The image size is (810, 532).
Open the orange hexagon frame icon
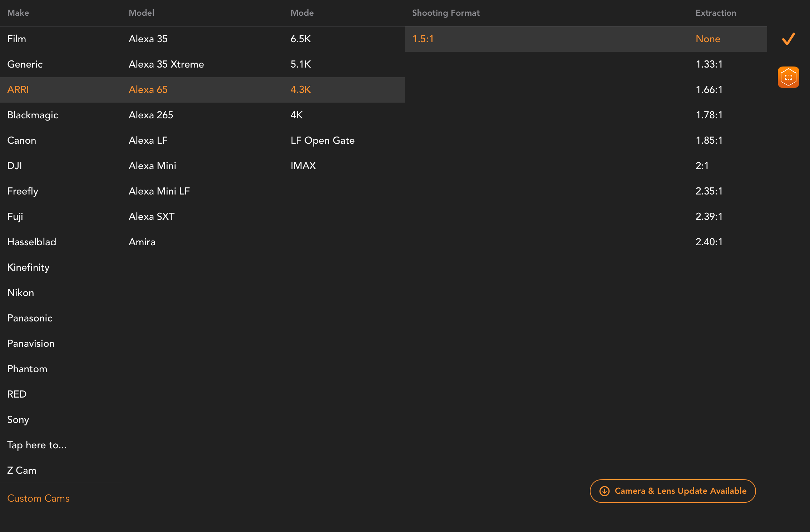[788, 77]
